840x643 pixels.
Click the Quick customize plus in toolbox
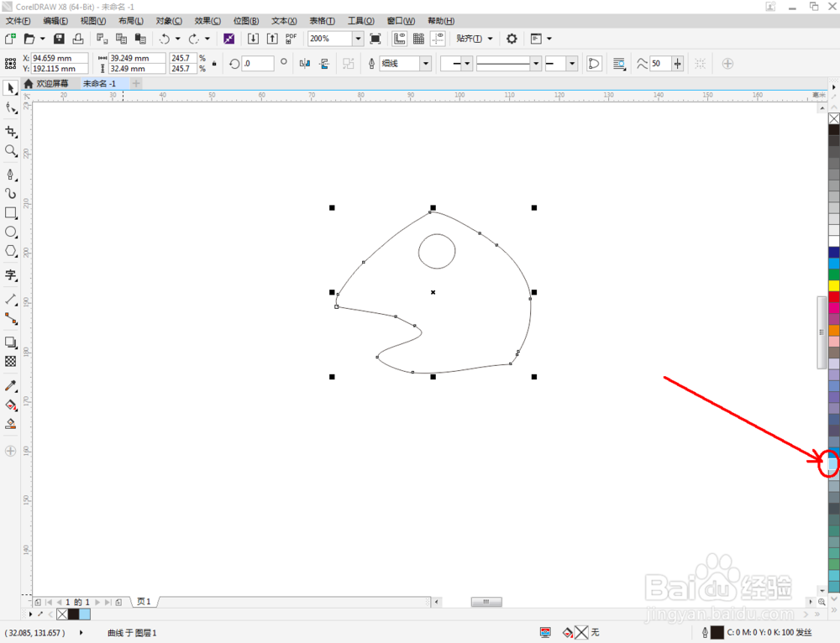(x=10, y=451)
